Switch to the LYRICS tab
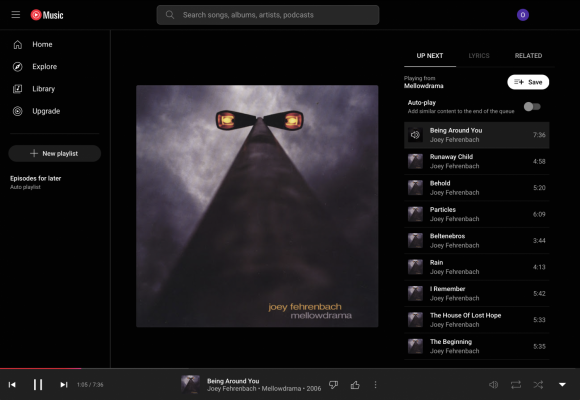Viewport: 580px width, 400px height. coord(479,56)
